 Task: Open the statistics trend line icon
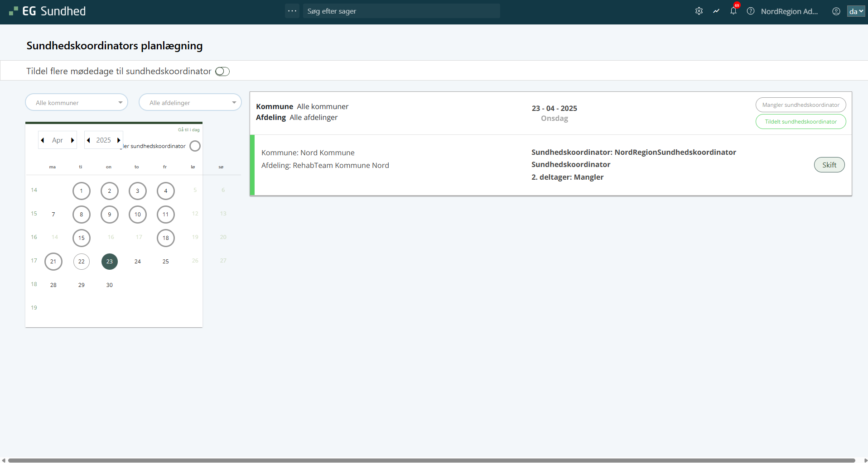[716, 11]
